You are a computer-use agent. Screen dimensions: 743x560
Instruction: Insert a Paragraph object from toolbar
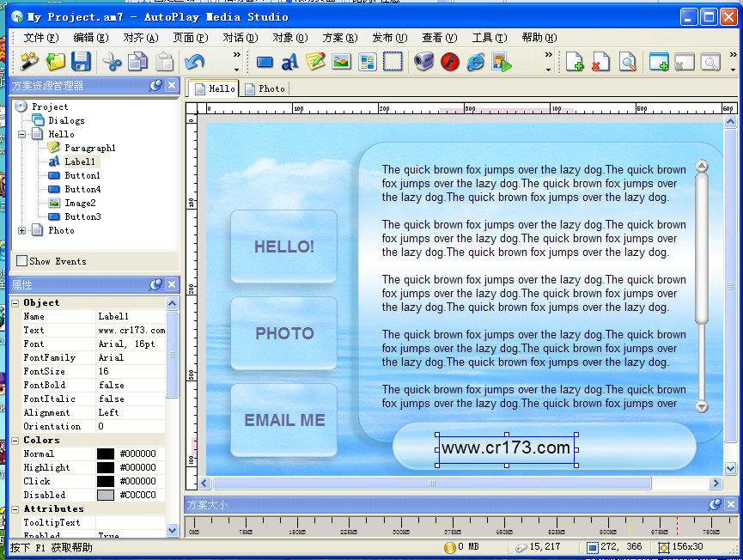pos(315,62)
